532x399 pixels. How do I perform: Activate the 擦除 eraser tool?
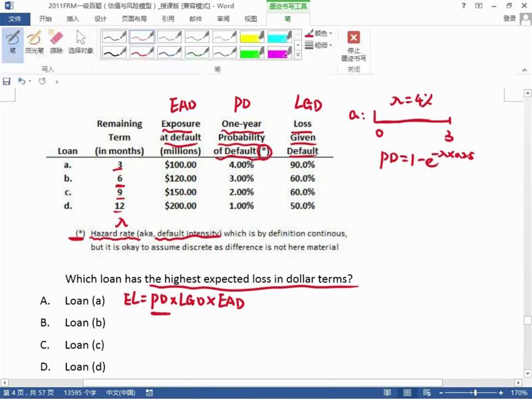56,42
